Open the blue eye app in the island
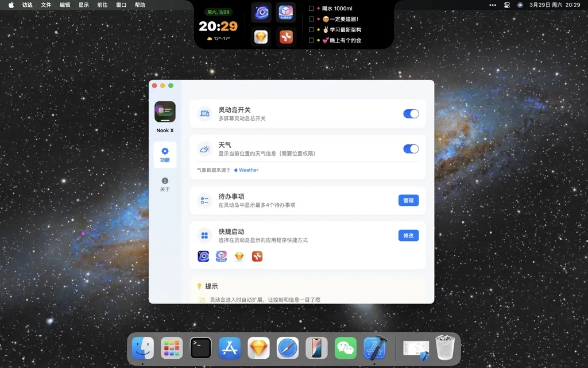588x368 pixels. [261, 12]
